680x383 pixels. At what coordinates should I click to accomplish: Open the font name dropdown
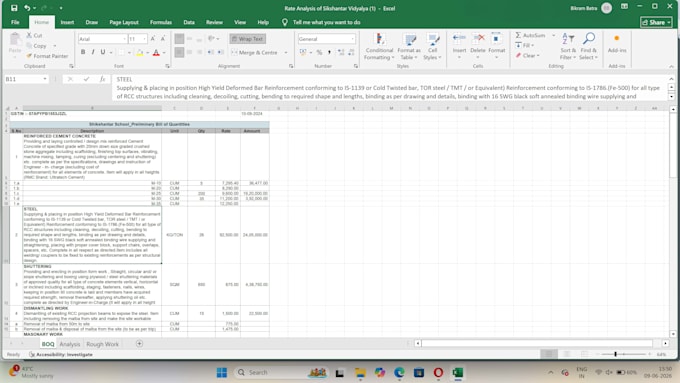[124, 39]
